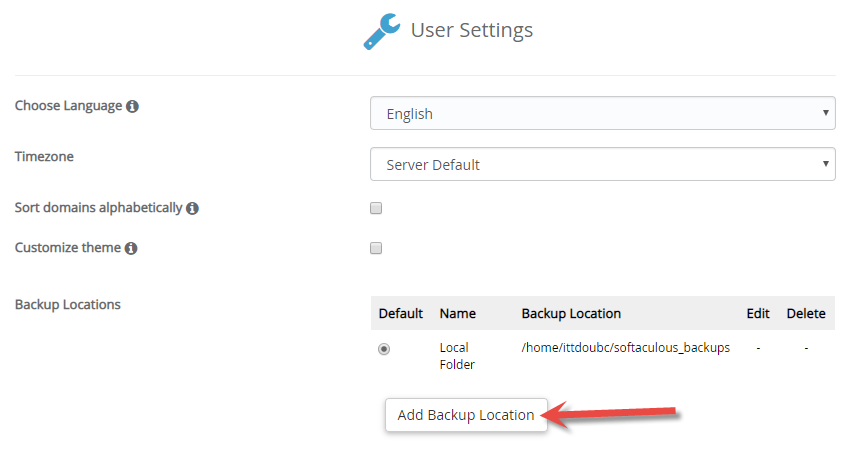This screenshot has width=850, height=450.
Task: Click info icon next to Sort domains alphabetically
Action: [192, 208]
